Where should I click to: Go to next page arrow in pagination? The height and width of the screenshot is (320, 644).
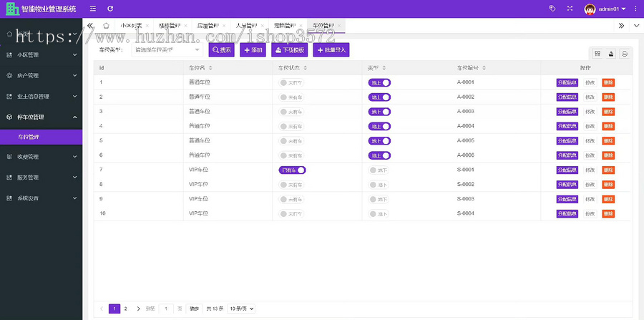pyautogui.click(x=138, y=309)
